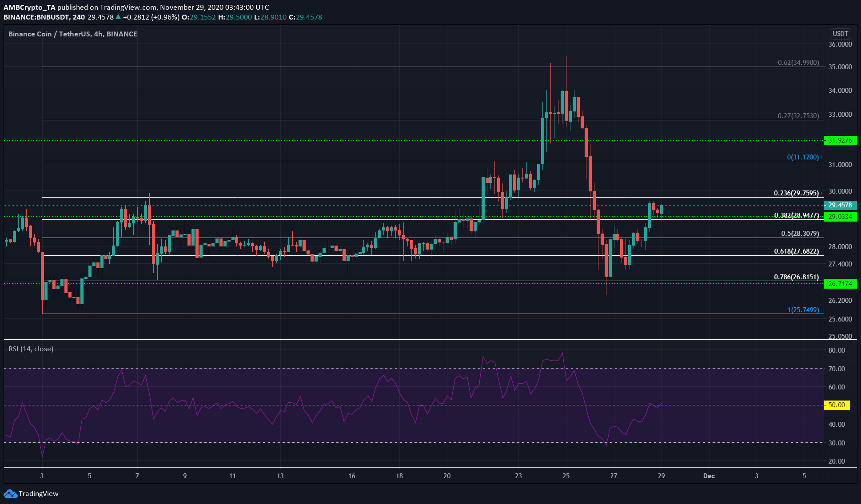Click the 29 date on the time axis
The height and width of the screenshot is (504, 861).
click(x=662, y=476)
